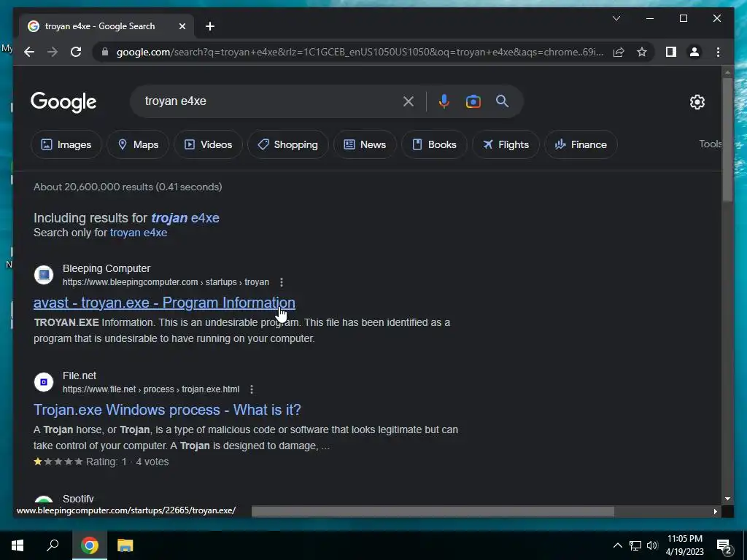747x560 pixels.
Task: Open network status tray icon
Action: tap(635, 545)
